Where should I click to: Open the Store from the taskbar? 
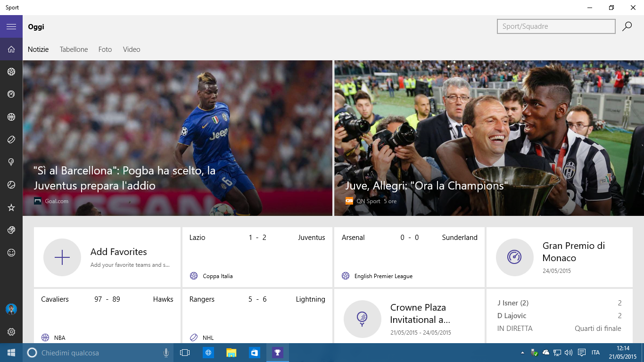255,353
